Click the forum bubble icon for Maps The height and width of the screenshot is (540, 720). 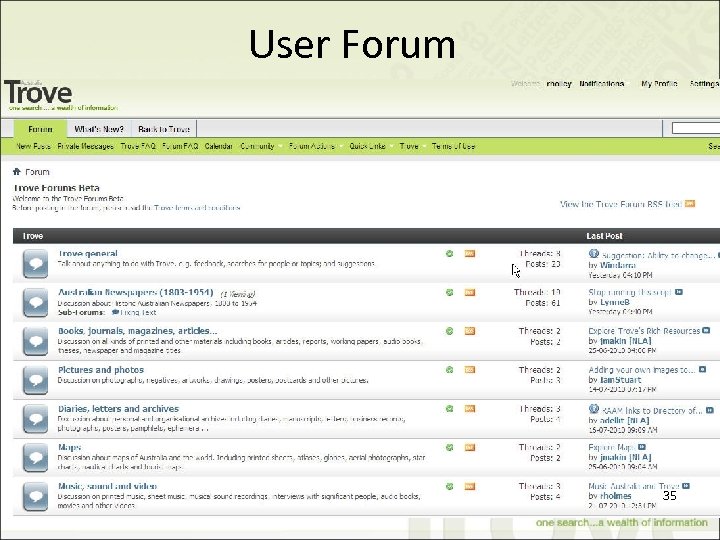[x=35, y=457]
